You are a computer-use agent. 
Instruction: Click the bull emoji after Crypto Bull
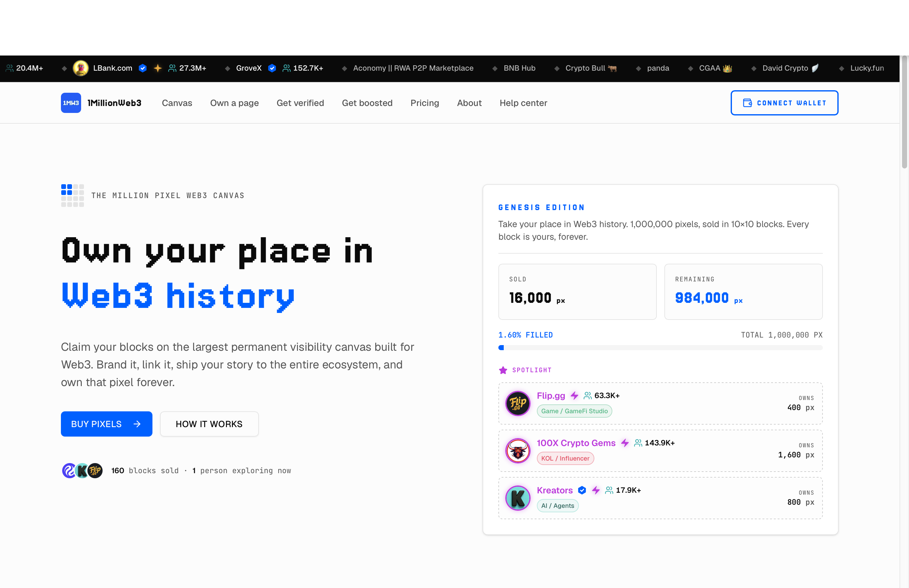[613, 68]
